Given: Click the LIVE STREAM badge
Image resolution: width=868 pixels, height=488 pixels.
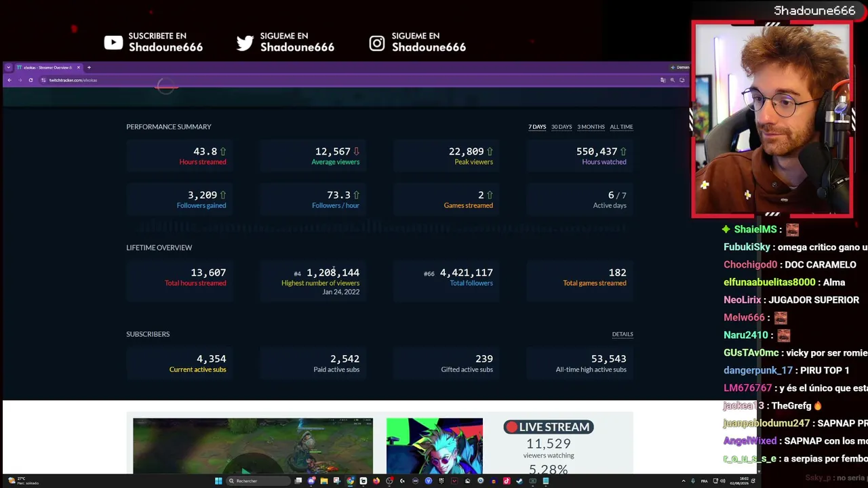Looking at the screenshot, I should [x=549, y=427].
